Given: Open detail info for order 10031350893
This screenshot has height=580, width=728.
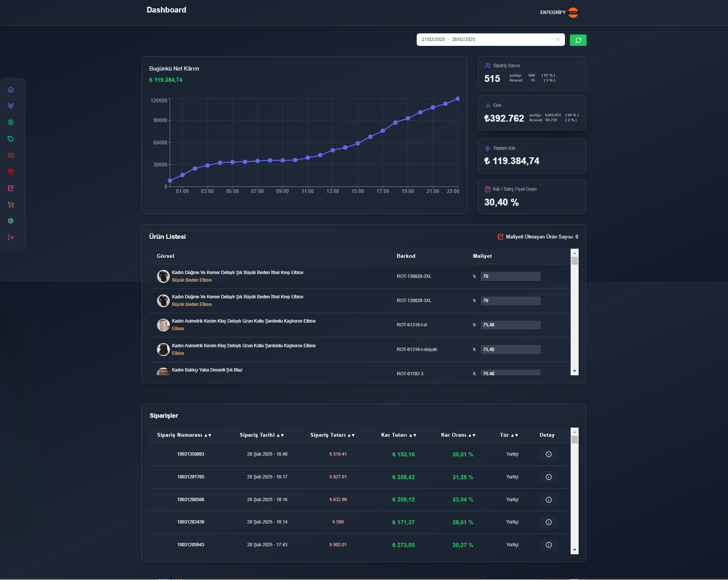Looking at the screenshot, I should (548, 454).
